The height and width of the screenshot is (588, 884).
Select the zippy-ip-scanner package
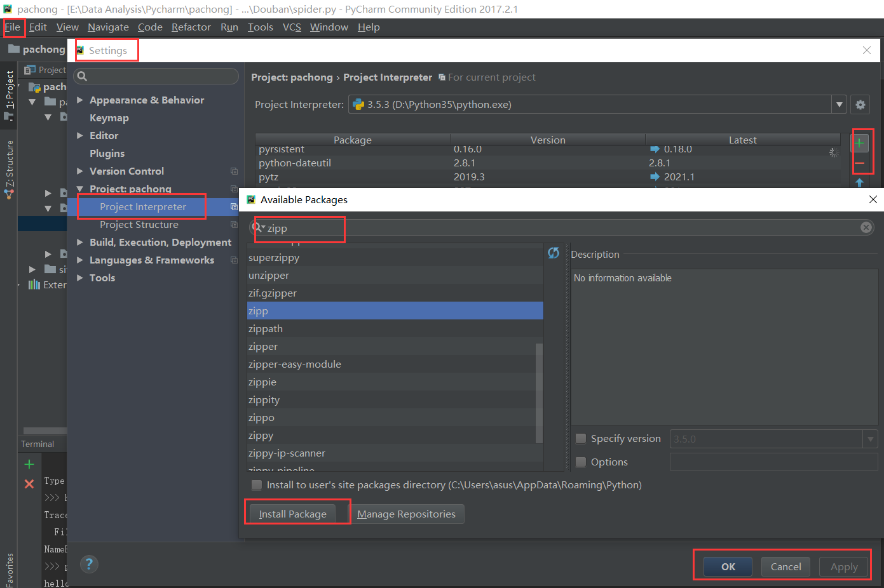click(395, 453)
